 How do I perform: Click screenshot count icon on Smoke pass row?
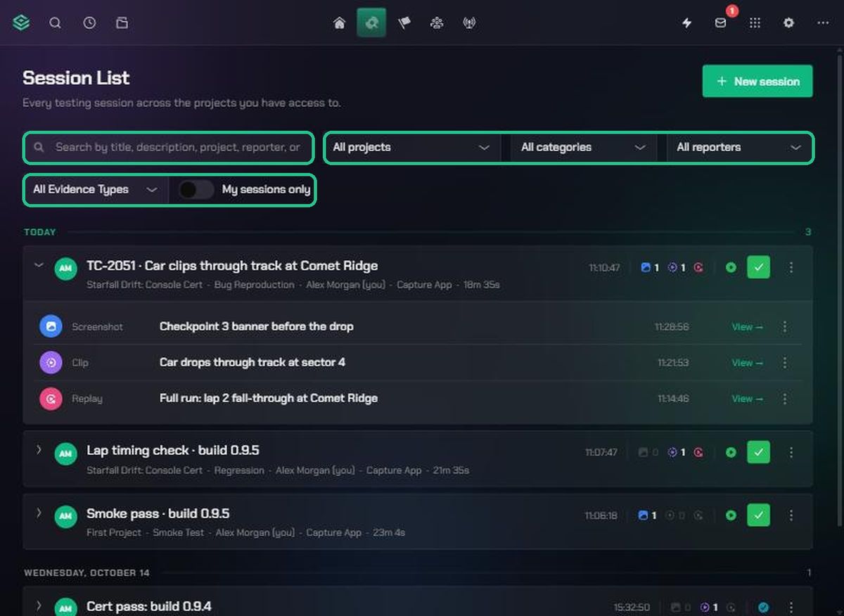[643, 515]
